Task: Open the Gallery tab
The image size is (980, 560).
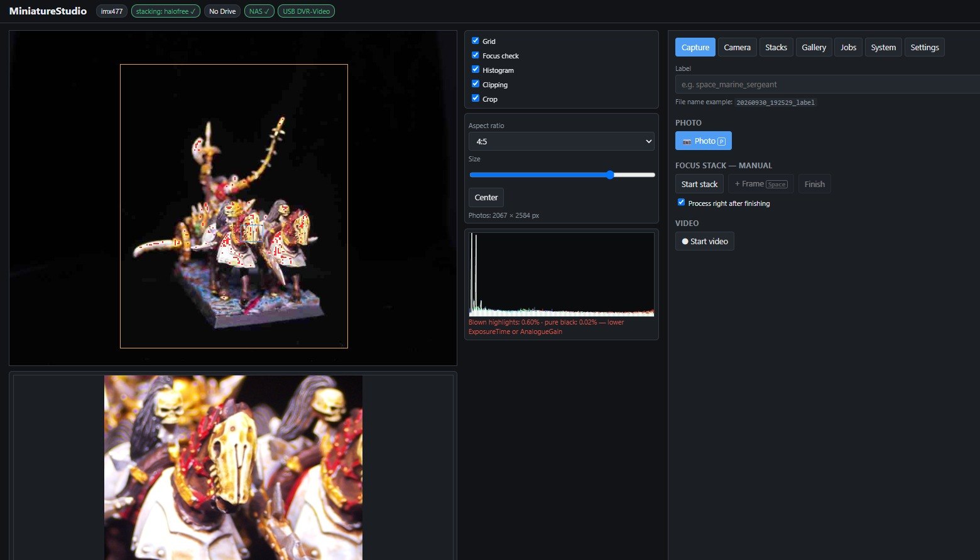Action: click(814, 47)
